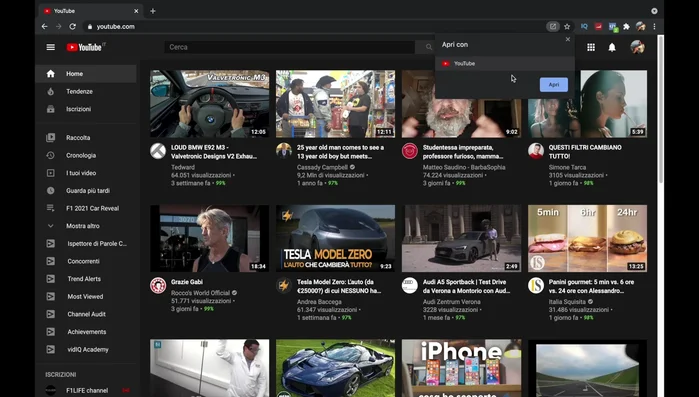Bookmark this page with the star
The image size is (699, 397).
[x=567, y=27]
